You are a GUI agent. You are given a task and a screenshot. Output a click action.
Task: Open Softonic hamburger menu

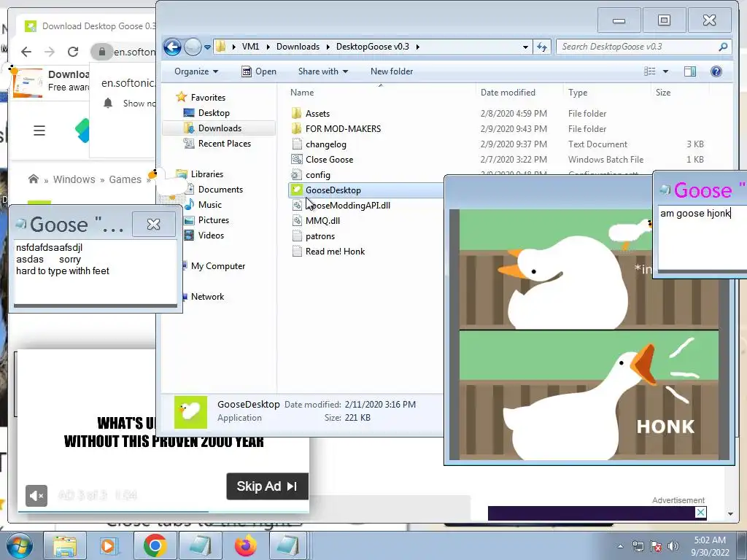pyautogui.click(x=39, y=131)
